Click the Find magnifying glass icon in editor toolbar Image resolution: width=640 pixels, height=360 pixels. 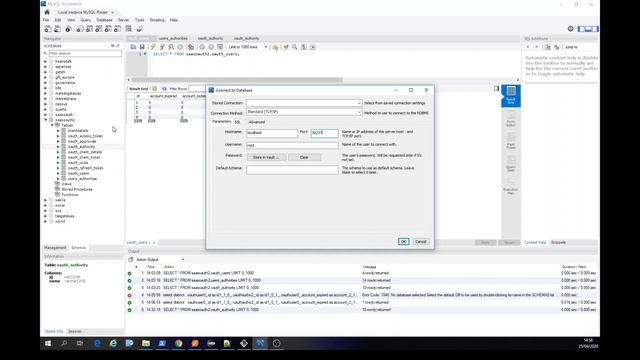click(295, 47)
